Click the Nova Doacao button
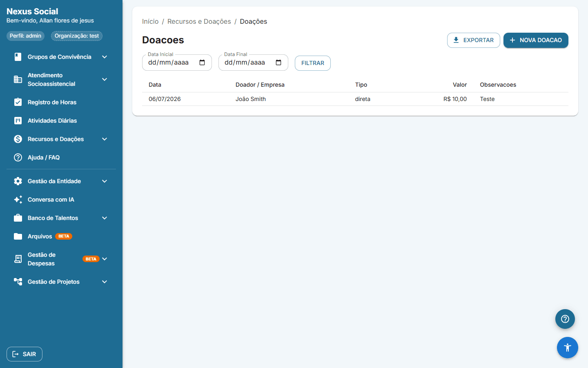Viewport: 588px width, 368px height. [x=536, y=40]
